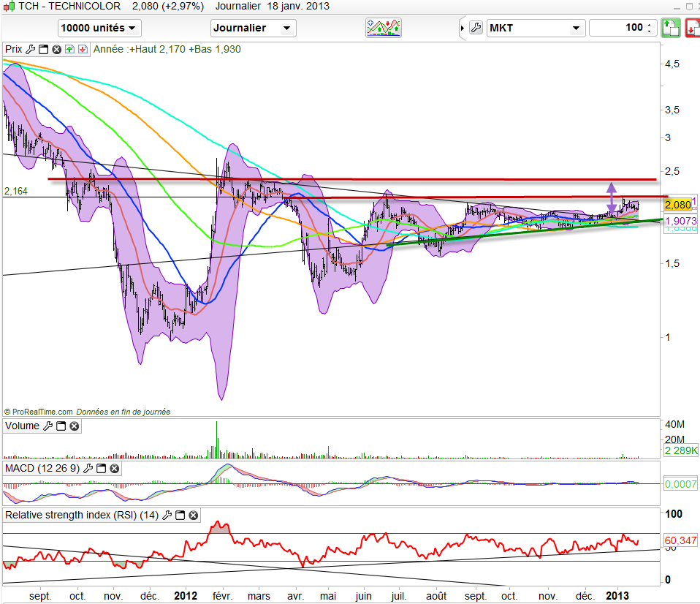Open the MKT order type dropdown
The width and height of the screenshot is (700, 604).
pos(536,29)
